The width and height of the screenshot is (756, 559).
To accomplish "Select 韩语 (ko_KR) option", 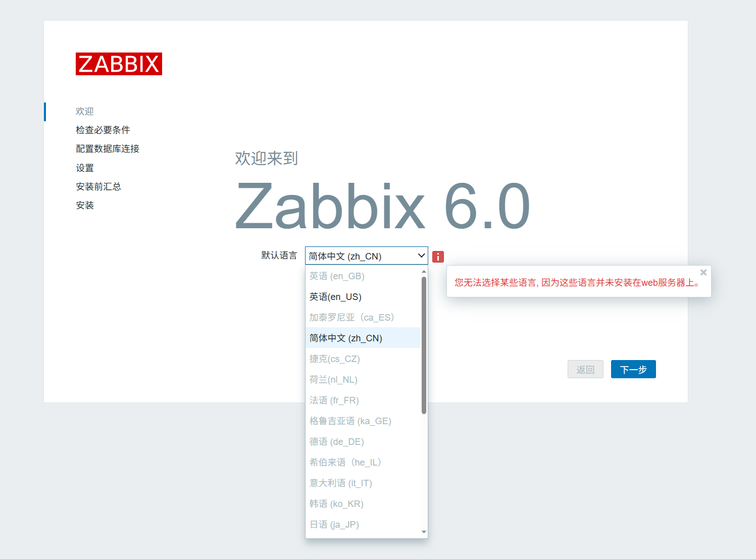I will pos(363,504).
